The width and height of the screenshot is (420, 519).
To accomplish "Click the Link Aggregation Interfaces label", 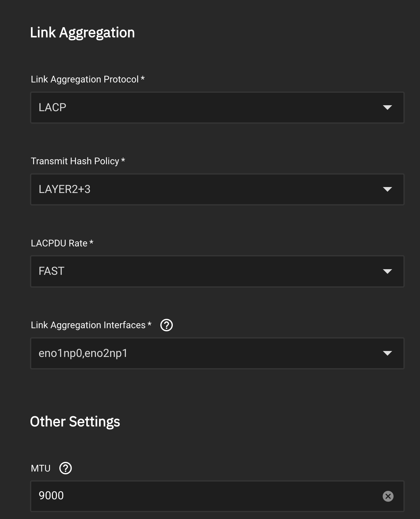I will 88,325.
